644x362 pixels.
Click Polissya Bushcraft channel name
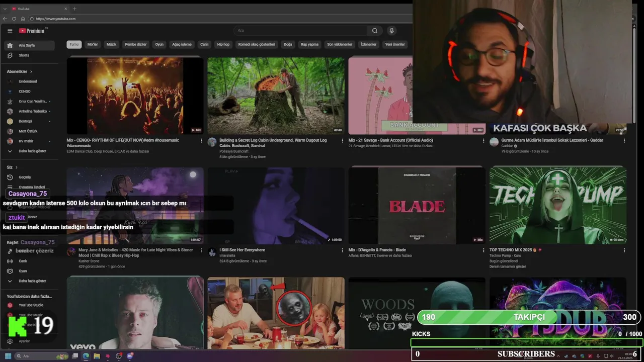point(234,151)
